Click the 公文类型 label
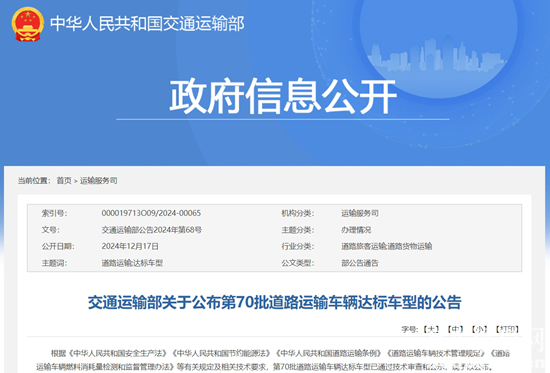Screen dimensions: 550x373 click(x=298, y=263)
